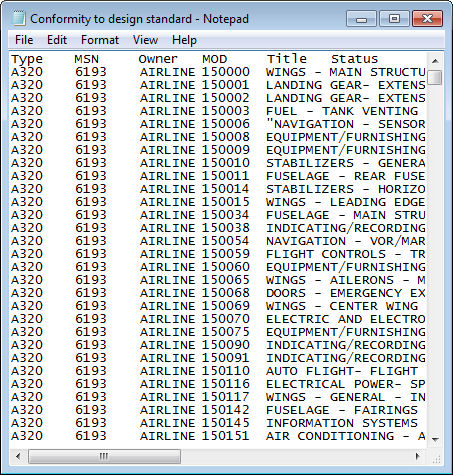Click the 'WINGS - MAIN STRUCTU' title text
The image size is (453, 475).
coord(346,72)
